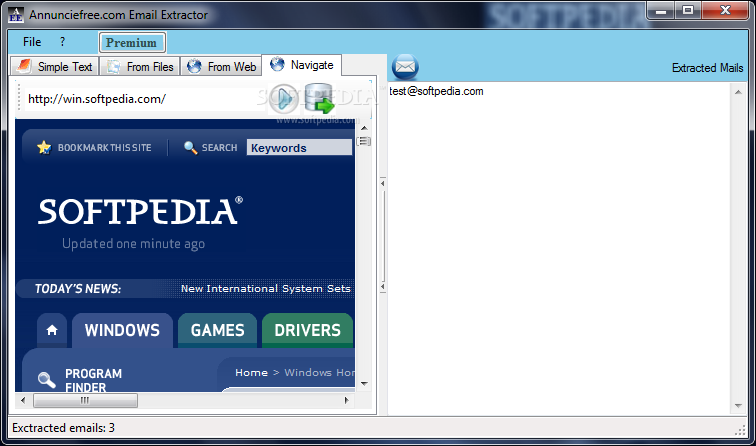Viewport: 756px width, 446px height.
Task: Switch to the From Files tab
Action: pyautogui.click(x=140, y=67)
